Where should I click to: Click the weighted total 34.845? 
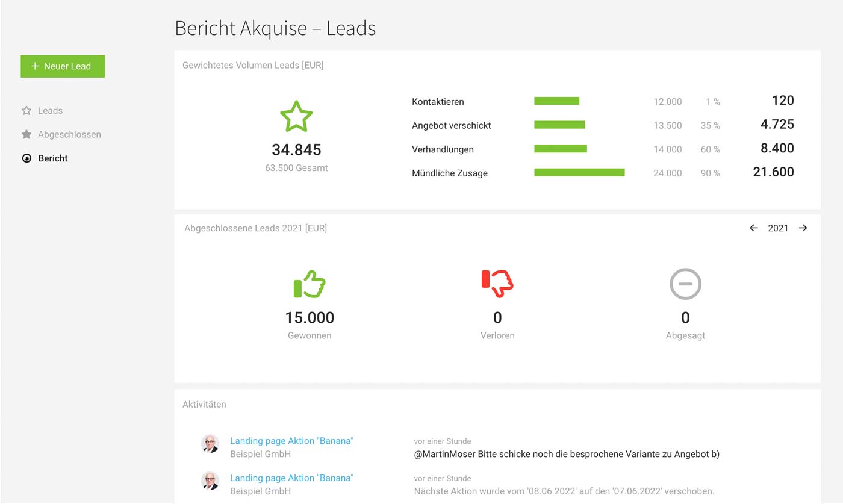(296, 150)
